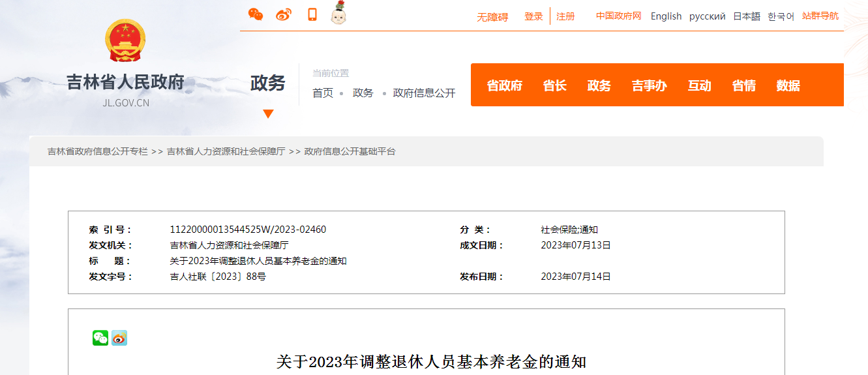Click the 成文日期 value 2023年07月13日

click(x=576, y=245)
